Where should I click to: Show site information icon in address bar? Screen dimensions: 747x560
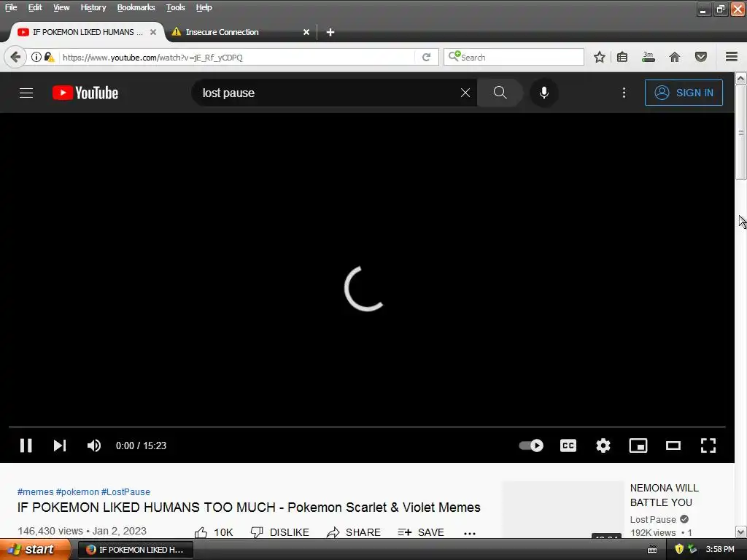[x=36, y=57]
